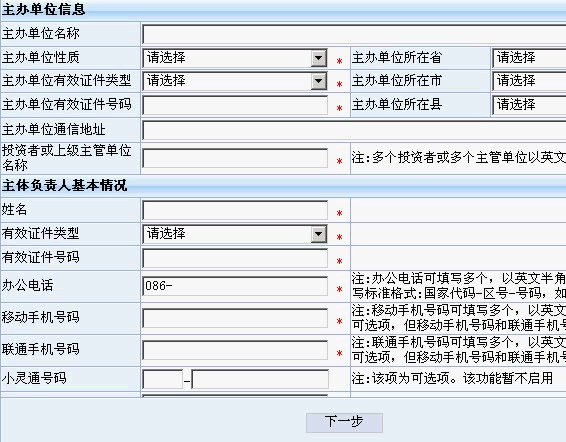
Task: Click the 小灵通号码 number field
Action: tap(260, 379)
